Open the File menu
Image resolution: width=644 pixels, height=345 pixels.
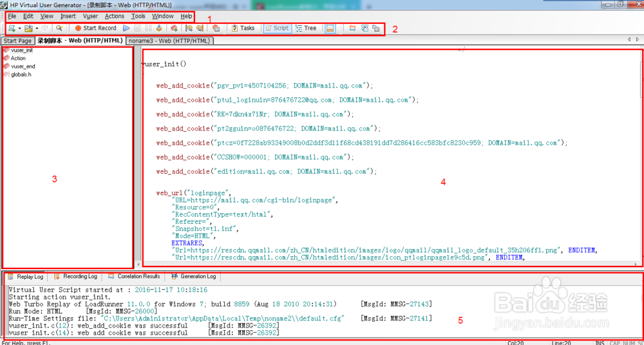[12, 17]
